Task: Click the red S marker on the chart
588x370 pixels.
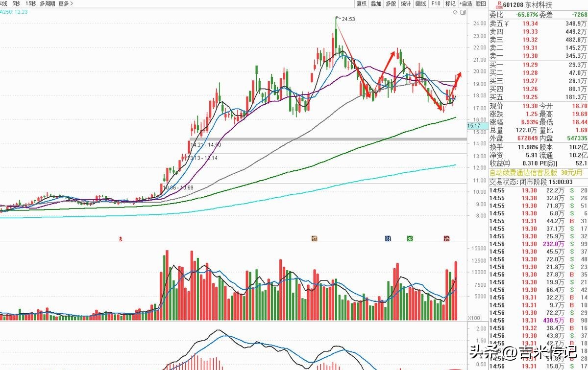Action: [121, 239]
